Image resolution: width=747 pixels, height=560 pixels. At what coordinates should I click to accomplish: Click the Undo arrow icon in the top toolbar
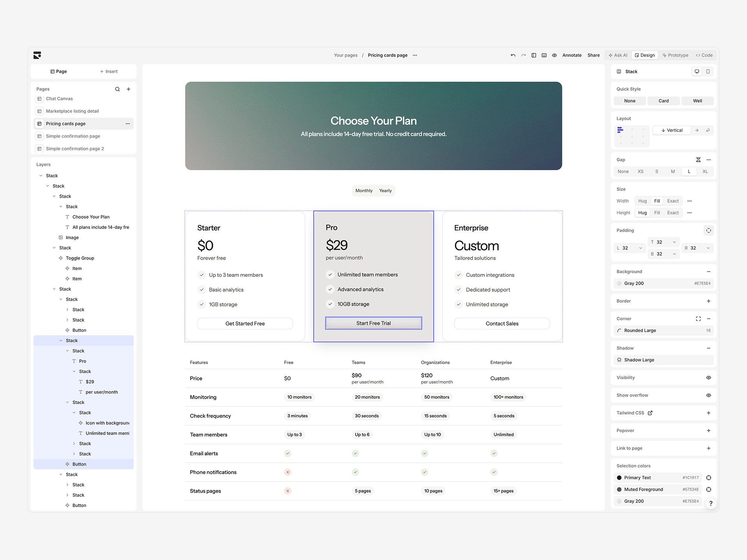[x=513, y=55]
